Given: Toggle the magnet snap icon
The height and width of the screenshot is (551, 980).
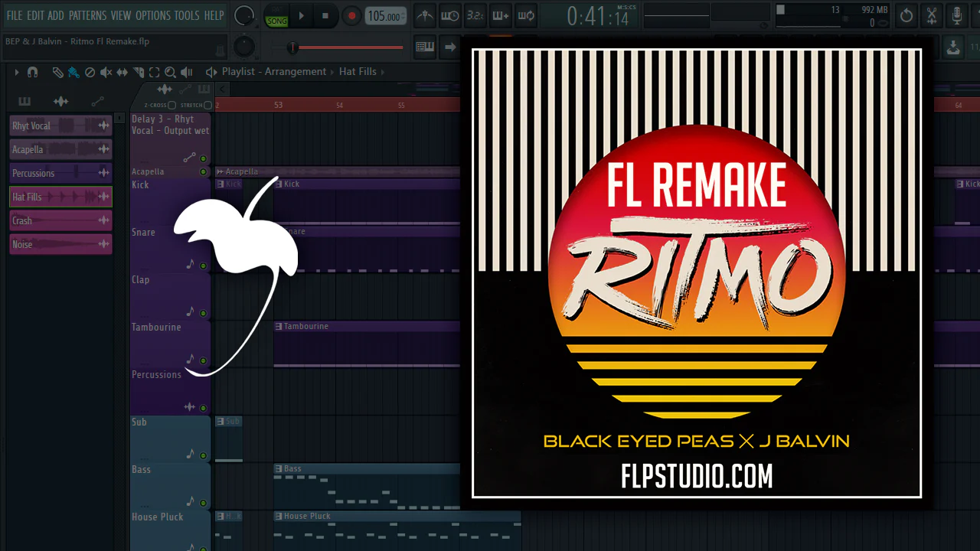Looking at the screenshot, I should click(32, 72).
